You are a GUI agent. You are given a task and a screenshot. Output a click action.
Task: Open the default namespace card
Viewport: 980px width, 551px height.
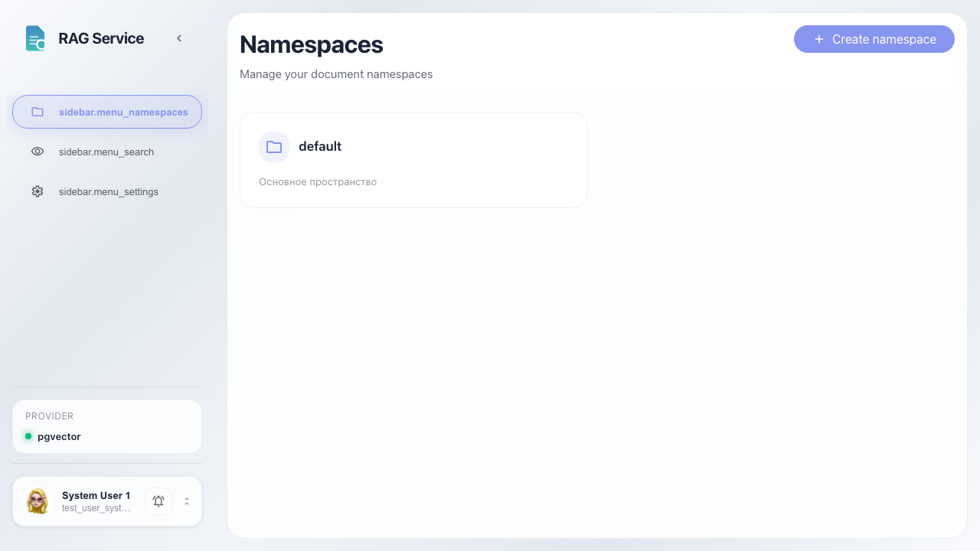pyautogui.click(x=413, y=160)
